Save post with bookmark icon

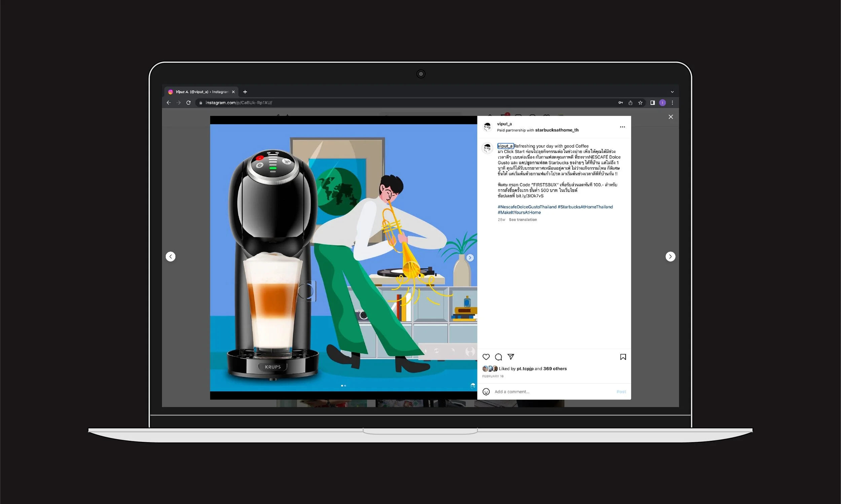click(623, 357)
